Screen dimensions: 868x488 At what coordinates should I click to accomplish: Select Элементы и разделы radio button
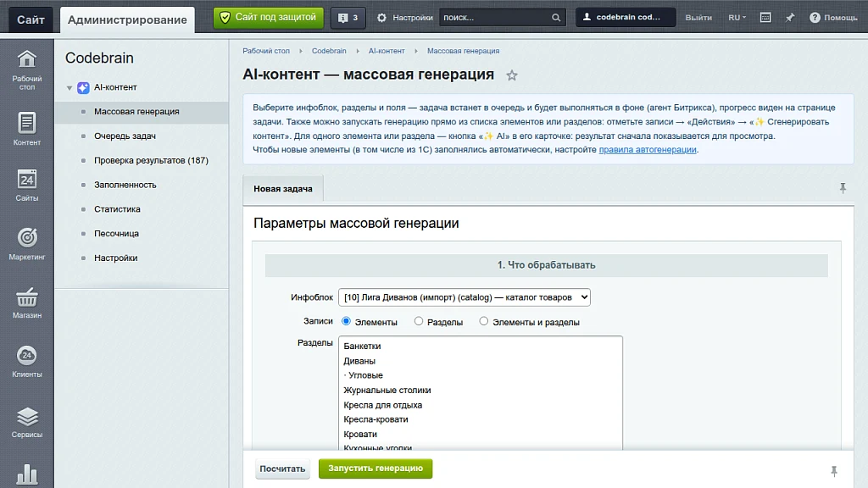(x=484, y=321)
